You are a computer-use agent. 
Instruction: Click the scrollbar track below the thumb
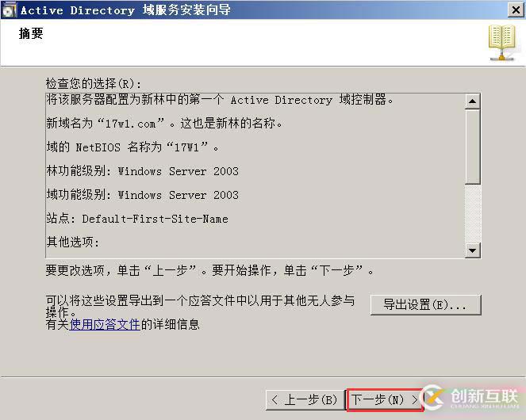click(472, 213)
